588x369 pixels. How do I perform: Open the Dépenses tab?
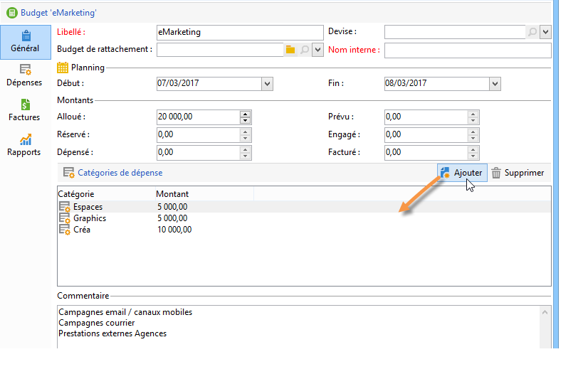24,75
